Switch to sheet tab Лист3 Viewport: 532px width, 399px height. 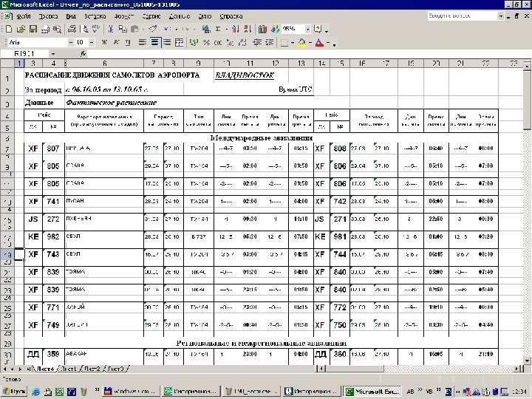(116, 369)
